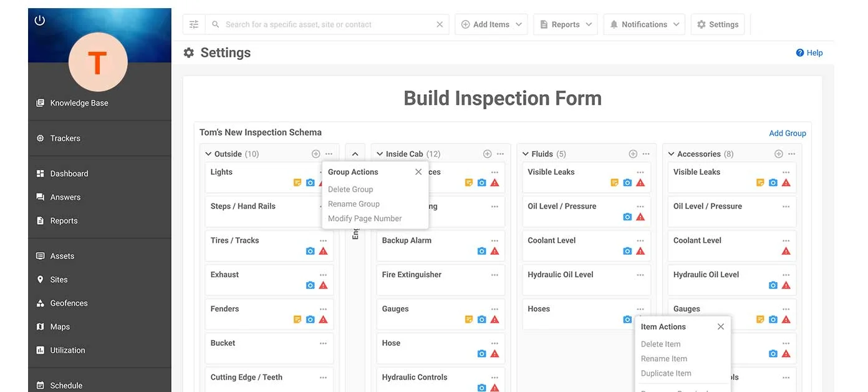Toggle the alert triangle on the Exhaust item
The image size is (868, 392).
tap(324, 285)
